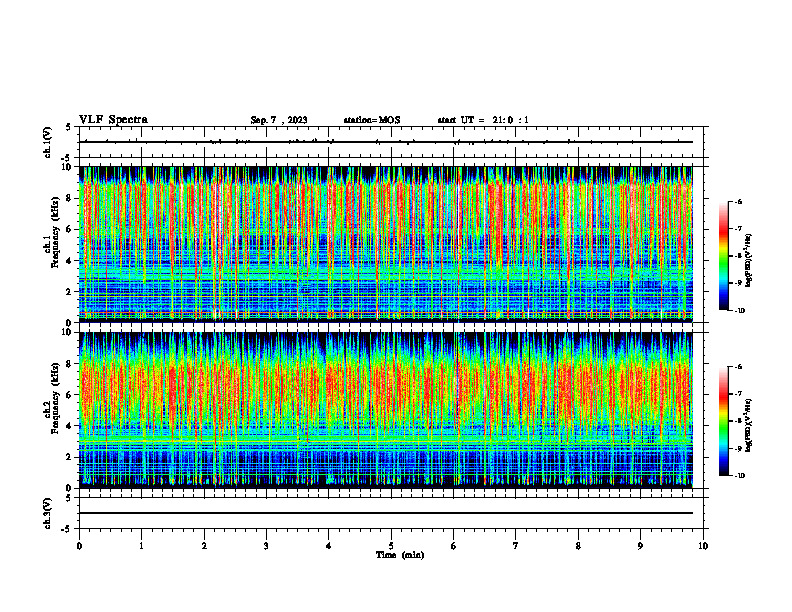792x612 pixels.
Task: Click the time axis tick label "5"
Action: click(x=391, y=546)
